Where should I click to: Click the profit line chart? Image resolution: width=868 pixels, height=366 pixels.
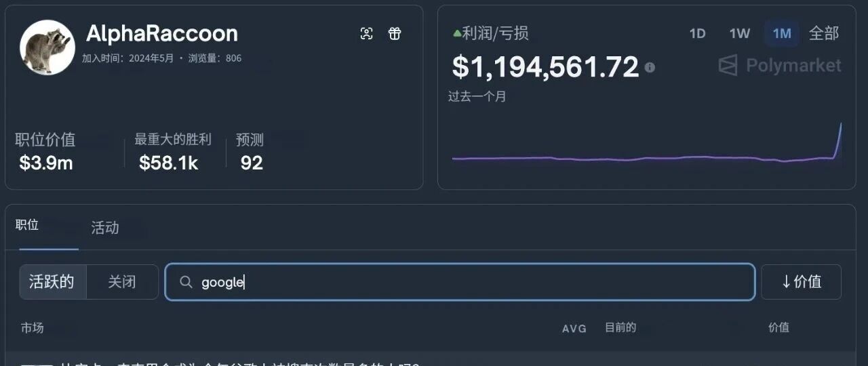647,144
